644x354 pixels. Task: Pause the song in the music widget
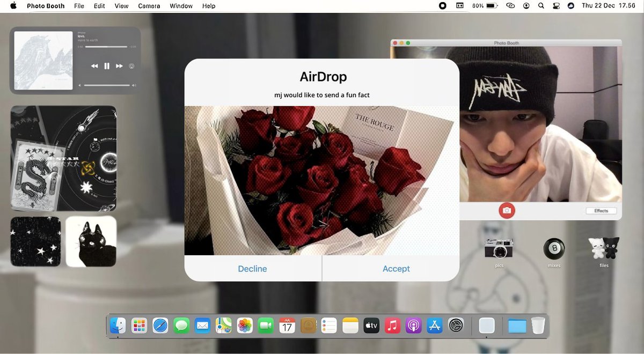pyautogui.click(x=107, y=66)
